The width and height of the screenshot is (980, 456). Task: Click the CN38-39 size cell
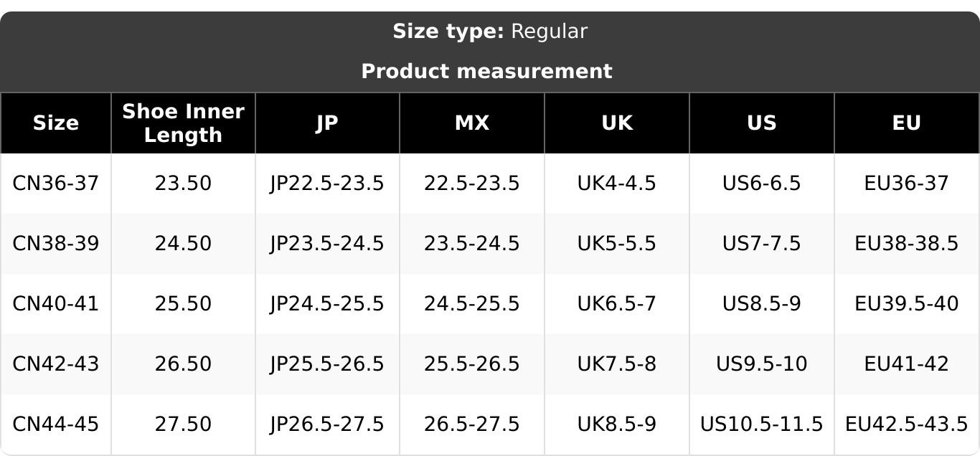click(x=56, y=244)
